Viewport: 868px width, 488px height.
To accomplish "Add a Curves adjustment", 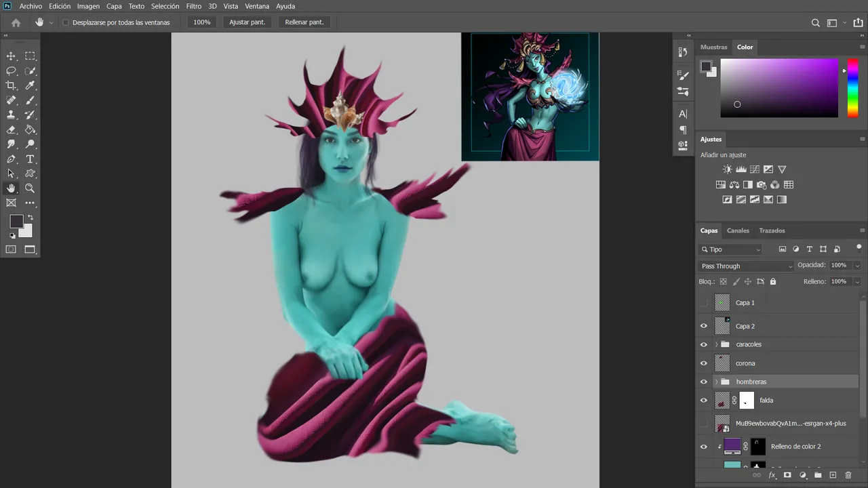I will coord(754,169).
